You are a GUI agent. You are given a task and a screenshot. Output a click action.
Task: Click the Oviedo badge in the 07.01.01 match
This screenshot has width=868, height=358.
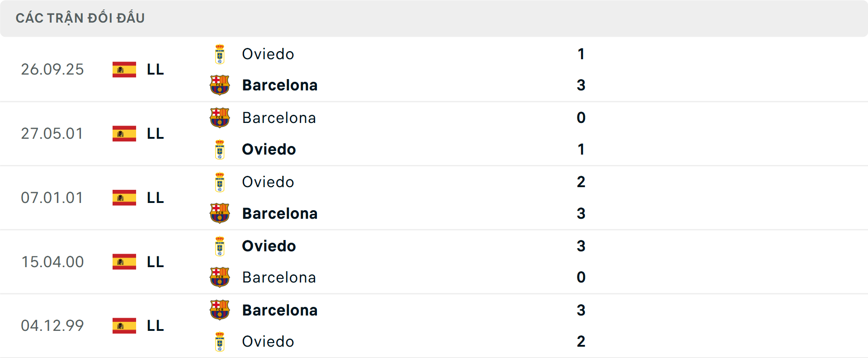pos(220,182)
